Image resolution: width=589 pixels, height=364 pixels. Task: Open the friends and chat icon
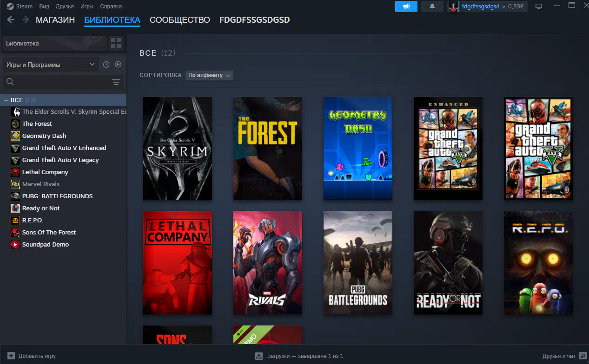(x=582, y=356)
